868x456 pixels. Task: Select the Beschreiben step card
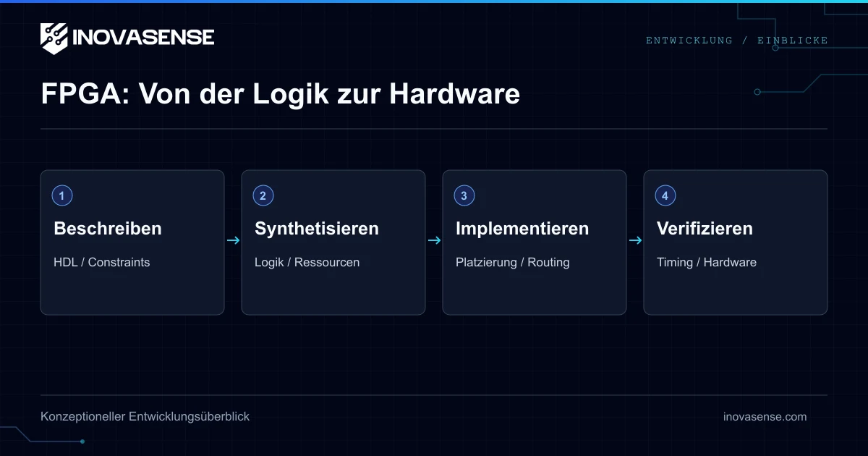tap(132, 242)
